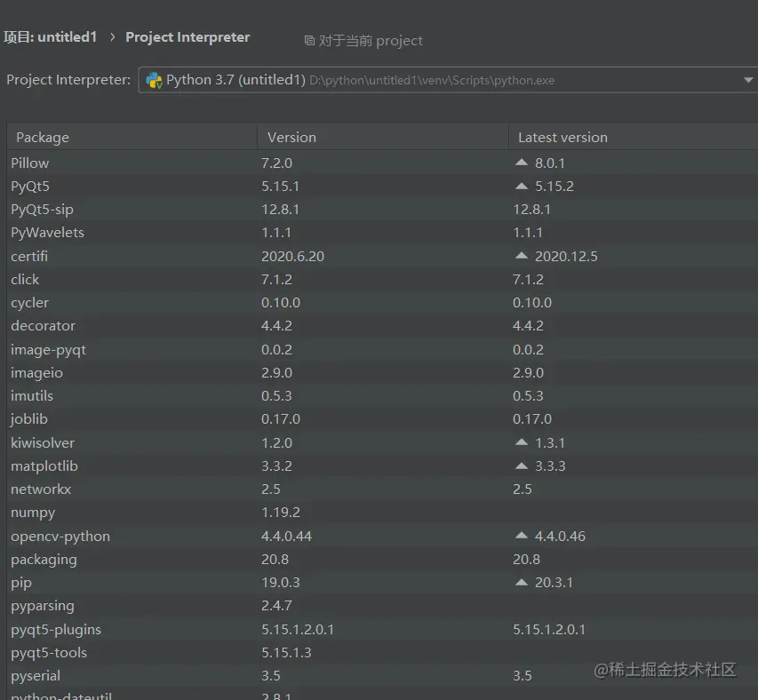The image size is (758, 700).
Task: Click latest version 5.15.2 for PyQt5
Action: coord(554,186)
